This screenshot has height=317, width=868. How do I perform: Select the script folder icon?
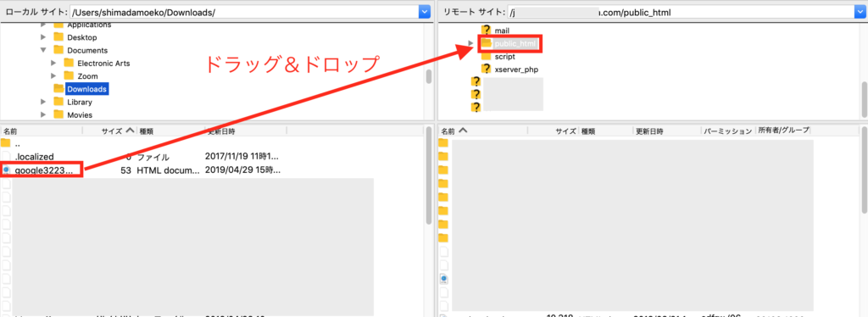point(486,56)
